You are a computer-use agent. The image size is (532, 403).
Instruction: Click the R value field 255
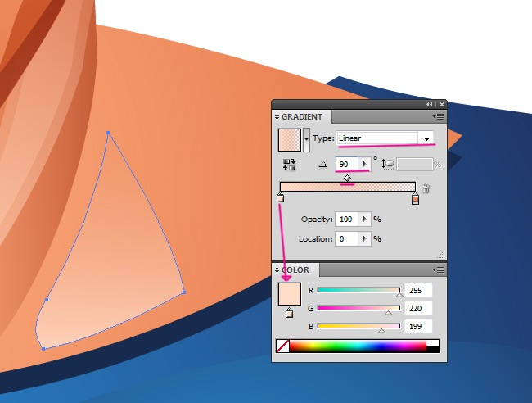click(x=419, y=291)
